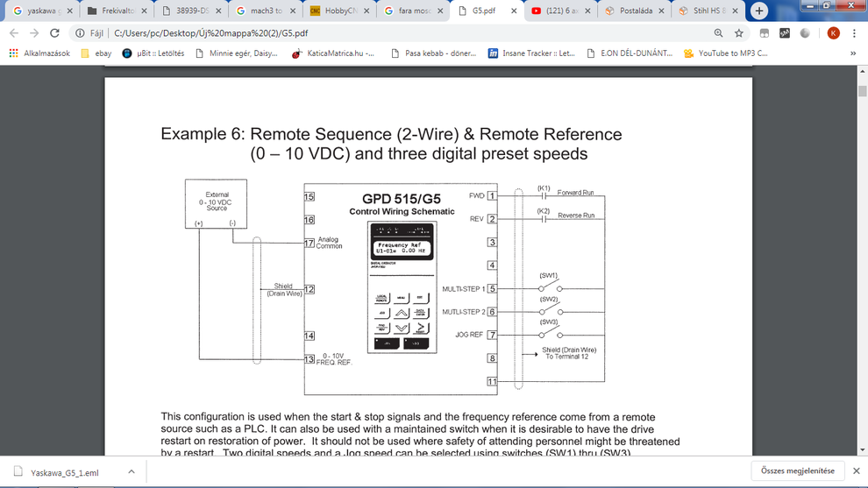Open a new browser tab

pyautogui.click(x=759, y=11)
